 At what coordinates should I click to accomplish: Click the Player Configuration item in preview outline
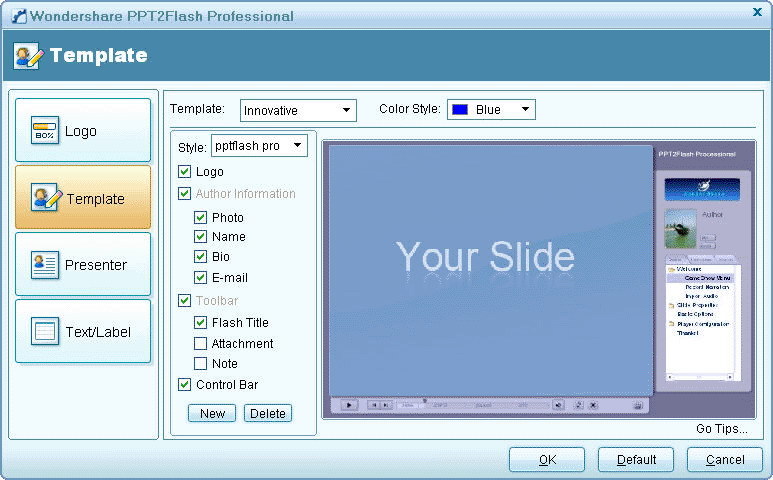(703, 324)
